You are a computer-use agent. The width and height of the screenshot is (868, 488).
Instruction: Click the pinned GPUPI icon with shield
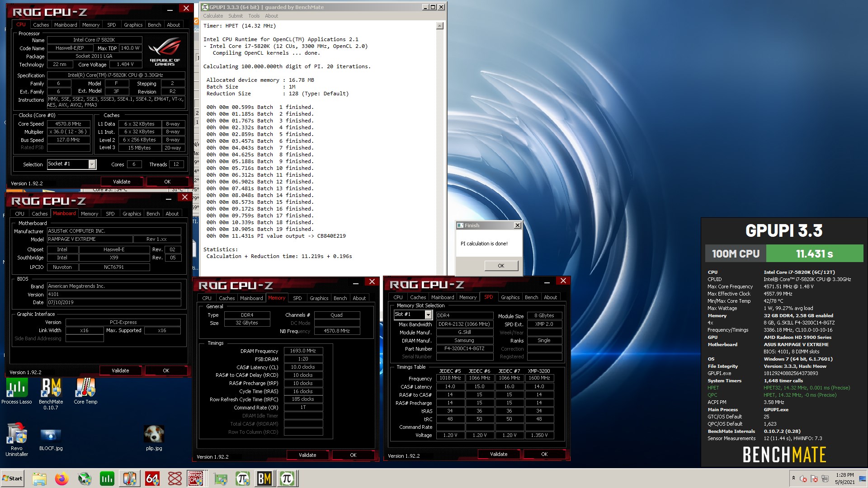coord(243,479)
